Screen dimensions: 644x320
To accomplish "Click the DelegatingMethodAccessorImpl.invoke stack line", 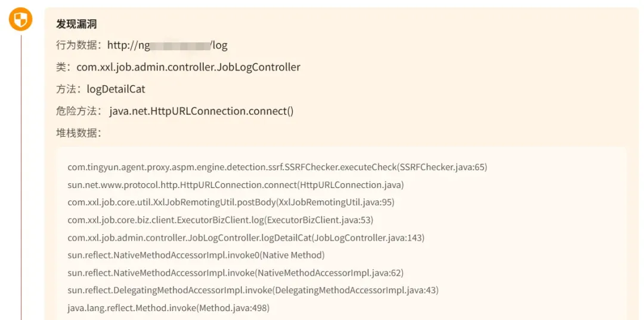I will [x=253, y=291].
